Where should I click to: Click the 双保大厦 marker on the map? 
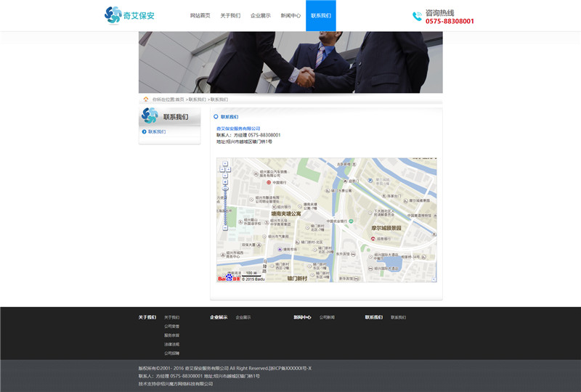[x=259, y=245]
